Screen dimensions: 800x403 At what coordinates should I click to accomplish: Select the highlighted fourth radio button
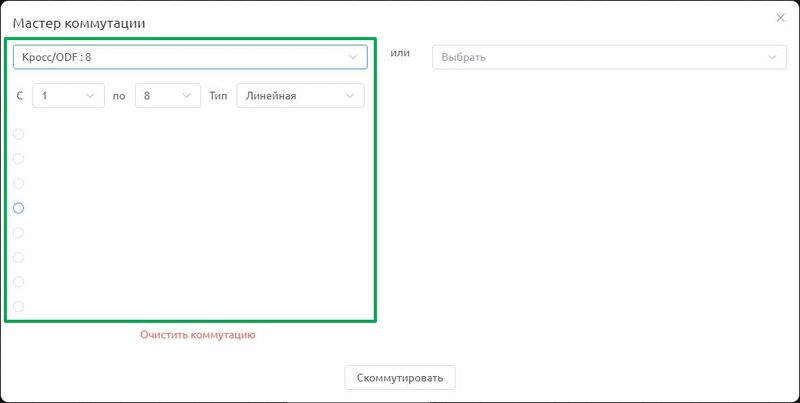18,208
